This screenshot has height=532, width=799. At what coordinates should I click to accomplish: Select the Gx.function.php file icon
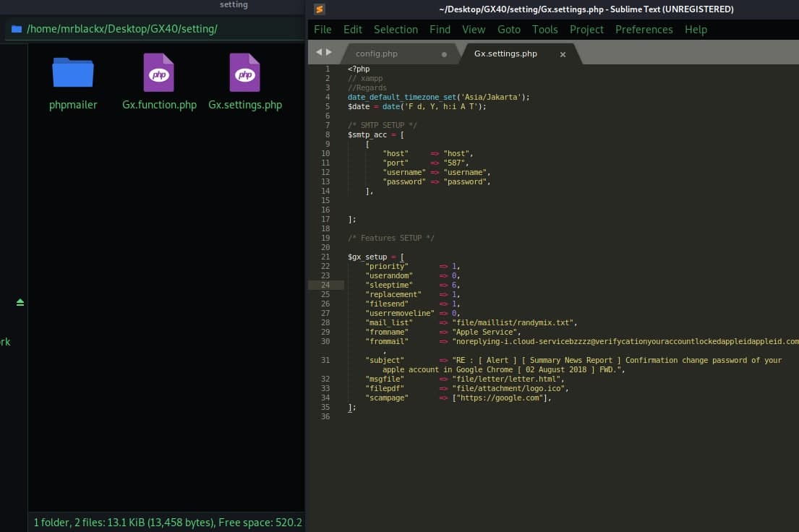158,72
